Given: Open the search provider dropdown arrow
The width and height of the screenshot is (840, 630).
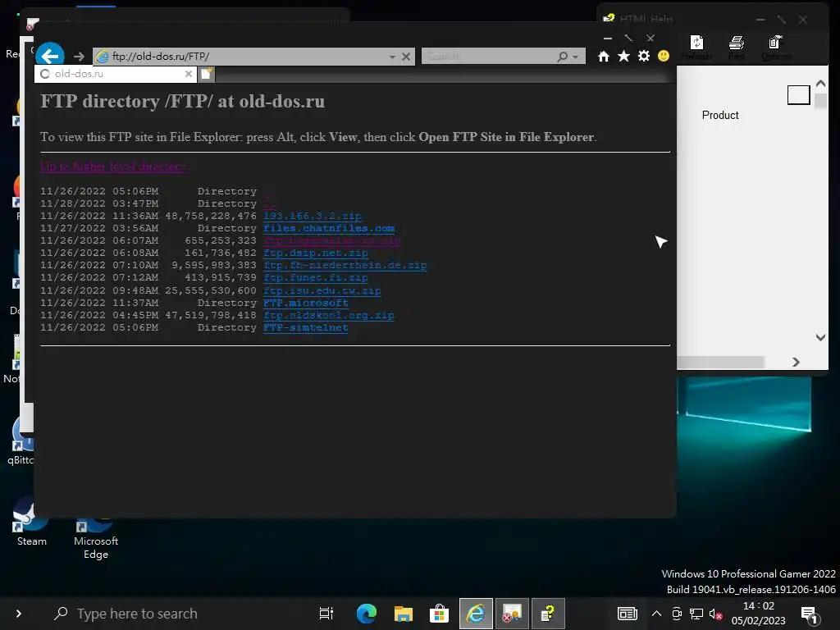Looking at the screenshot, I should coord(575,57).
